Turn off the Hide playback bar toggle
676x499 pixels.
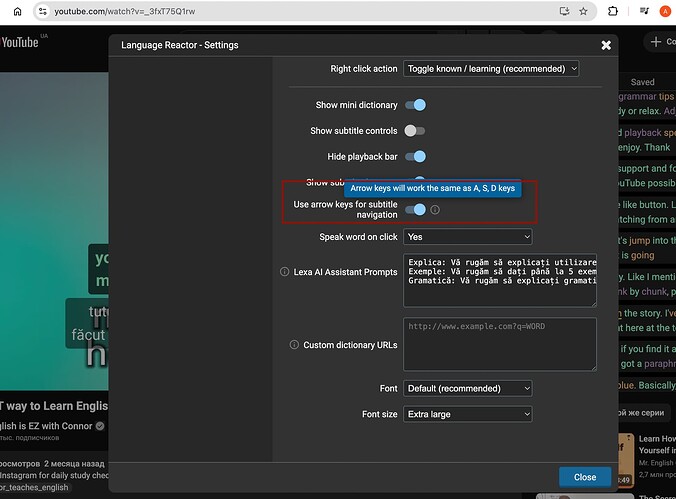pyautogui.click(x=415, y=157)
